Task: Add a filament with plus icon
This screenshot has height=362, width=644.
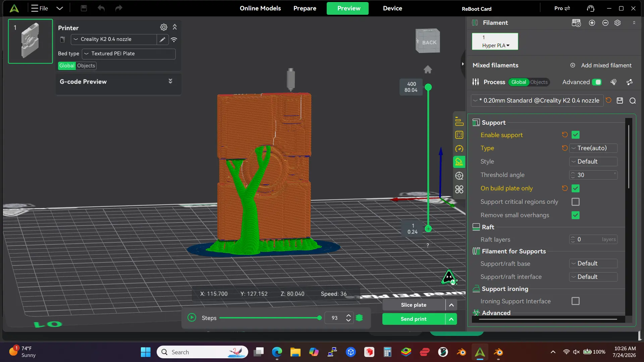Action: click(592, 23)
